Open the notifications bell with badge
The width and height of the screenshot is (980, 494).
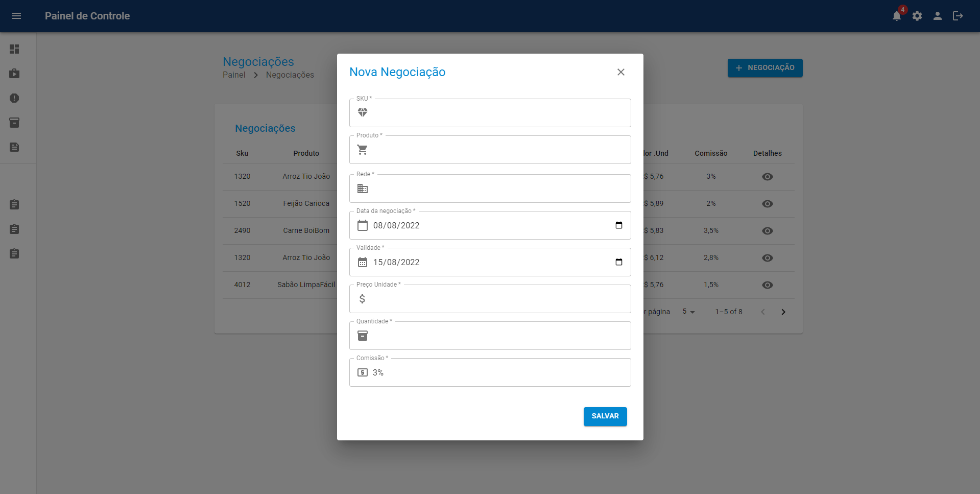click(x=897, y=16)
